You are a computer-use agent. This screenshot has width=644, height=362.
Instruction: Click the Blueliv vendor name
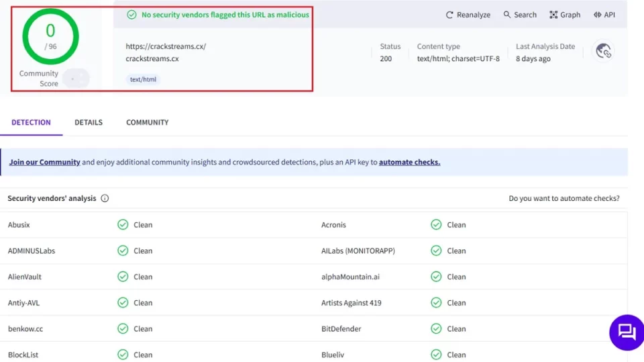[333, 355]
